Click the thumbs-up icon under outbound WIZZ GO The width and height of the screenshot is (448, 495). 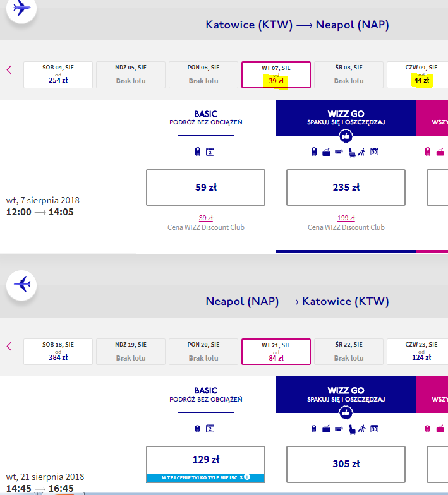pyautogui.click(x=346, y=136)
